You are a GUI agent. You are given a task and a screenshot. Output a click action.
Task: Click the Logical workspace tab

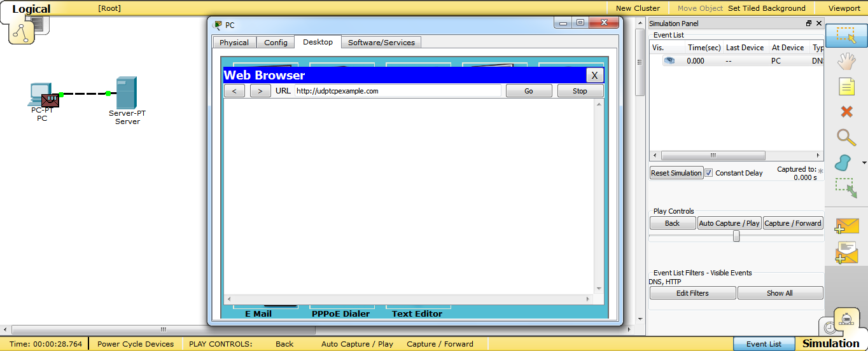[x=31, y=9]
